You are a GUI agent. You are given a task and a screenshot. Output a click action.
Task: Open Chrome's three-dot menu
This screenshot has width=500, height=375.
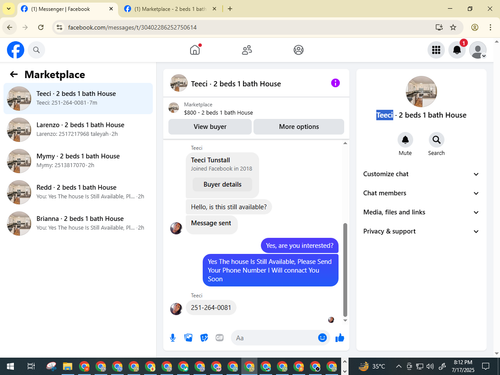(490, 27)
